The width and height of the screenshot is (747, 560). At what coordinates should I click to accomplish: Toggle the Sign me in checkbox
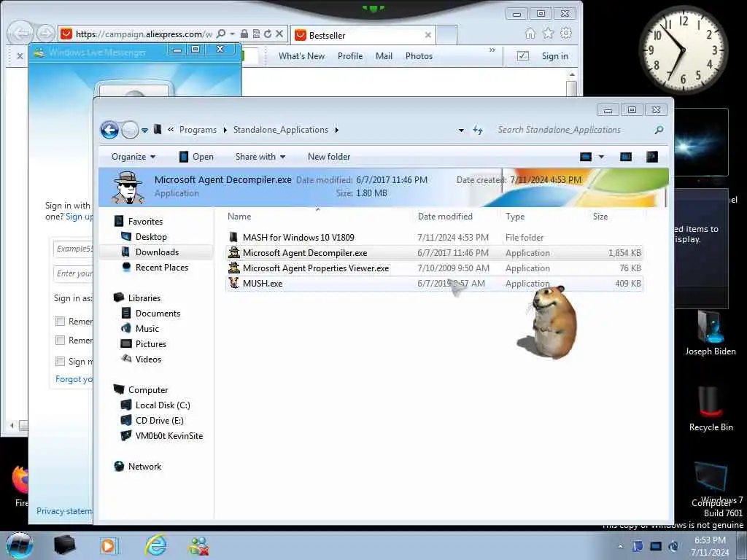click(x=60, y=362)
